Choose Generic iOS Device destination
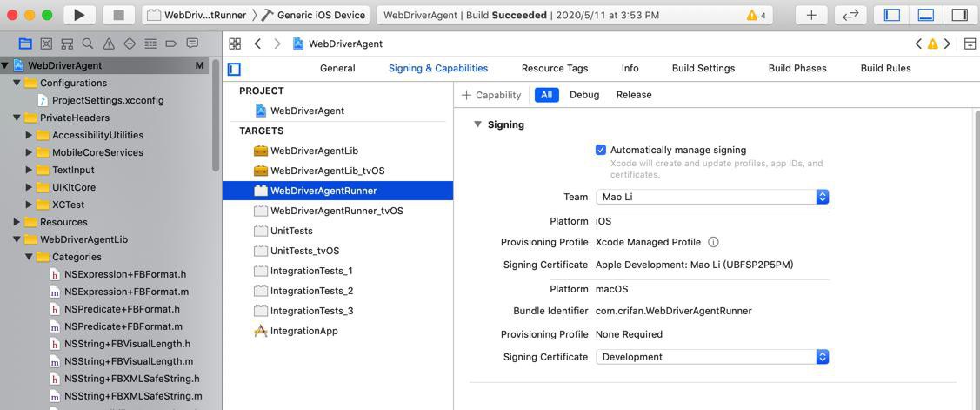 (312, 15)
